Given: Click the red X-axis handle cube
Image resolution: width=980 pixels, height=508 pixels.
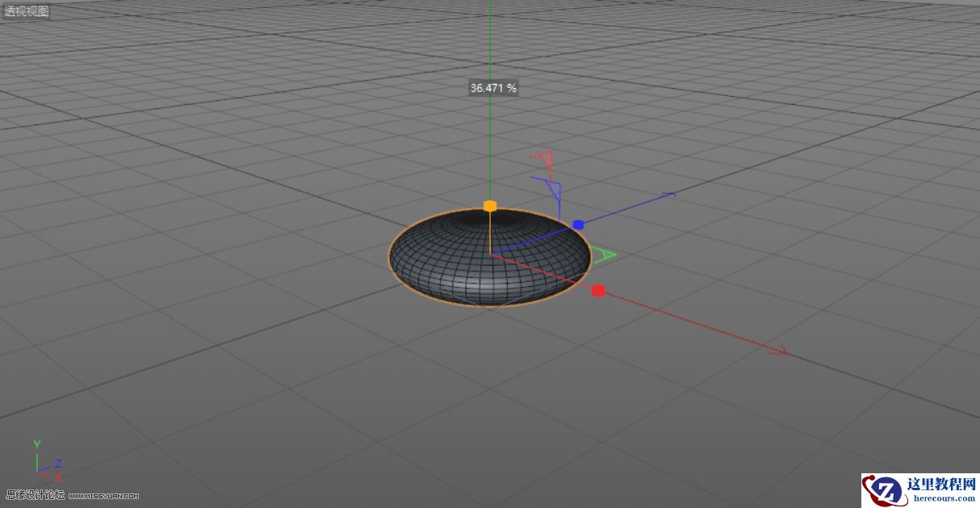Looking at the screenshot, I should click(599, 289).
